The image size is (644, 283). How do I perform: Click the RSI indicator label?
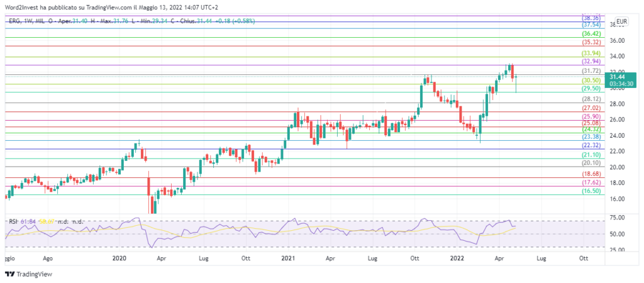click(x=12, y=221)
